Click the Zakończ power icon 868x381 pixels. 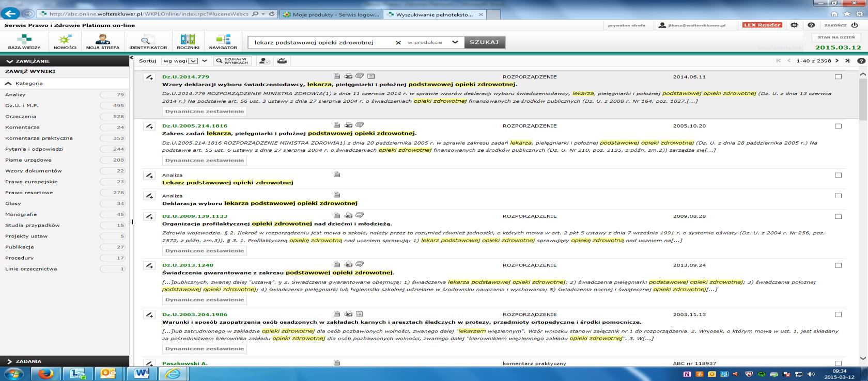coord(856,25)
